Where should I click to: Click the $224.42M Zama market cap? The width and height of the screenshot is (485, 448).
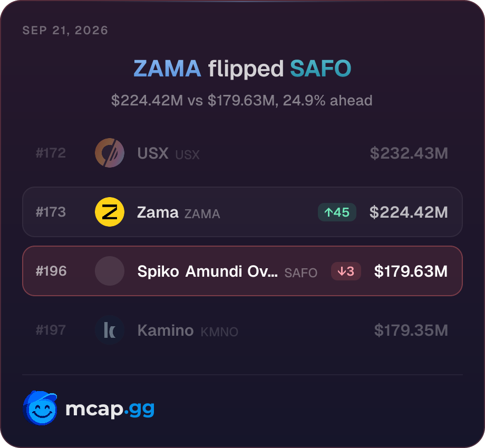tap(409, 212)
